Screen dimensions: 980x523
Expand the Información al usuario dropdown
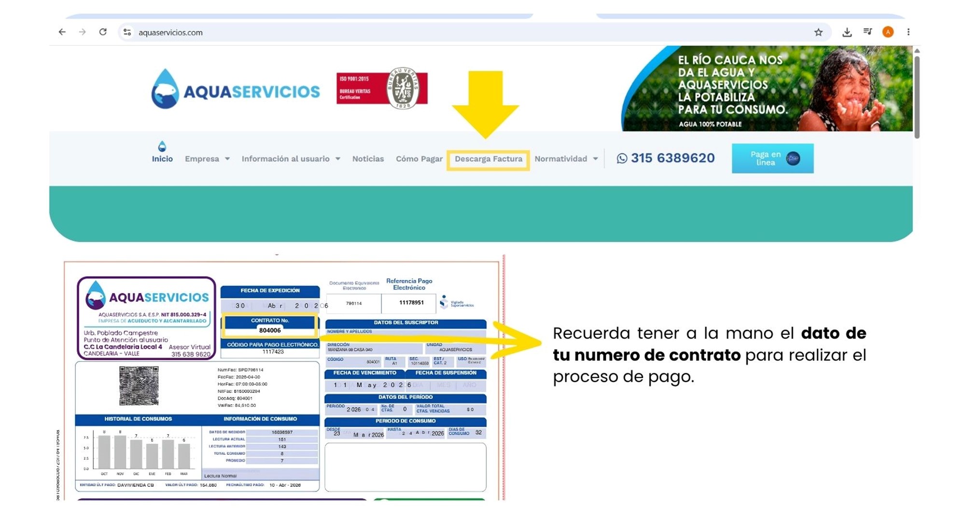point(291,159)
